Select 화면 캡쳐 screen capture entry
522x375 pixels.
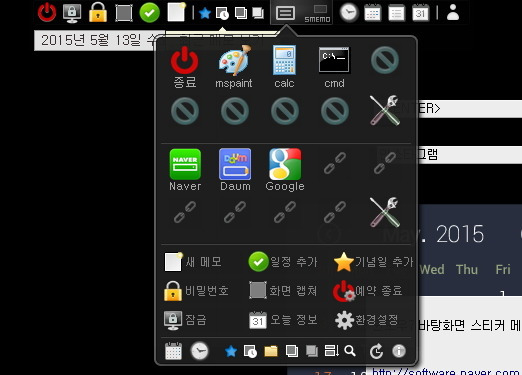pos(283,290)
